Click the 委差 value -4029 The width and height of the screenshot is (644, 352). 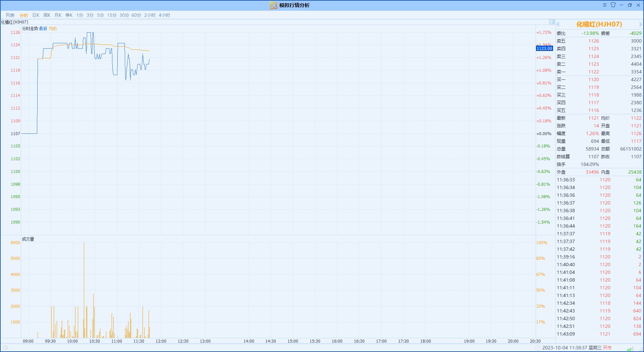(635, 33)
